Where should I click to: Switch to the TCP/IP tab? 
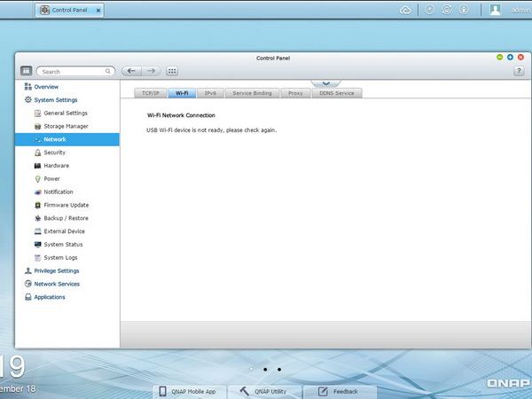point(151,93)
